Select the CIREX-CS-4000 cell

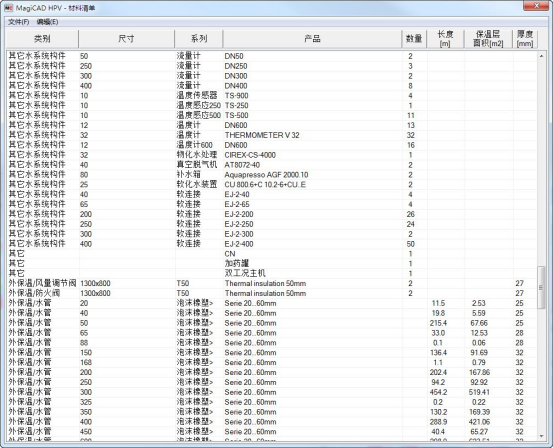pyautogui.click(x=250, y=155)
